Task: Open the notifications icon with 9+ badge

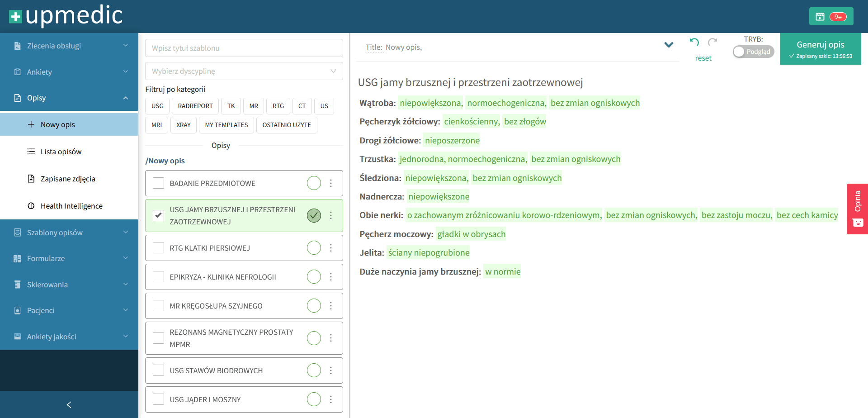Action: (831, 17)
